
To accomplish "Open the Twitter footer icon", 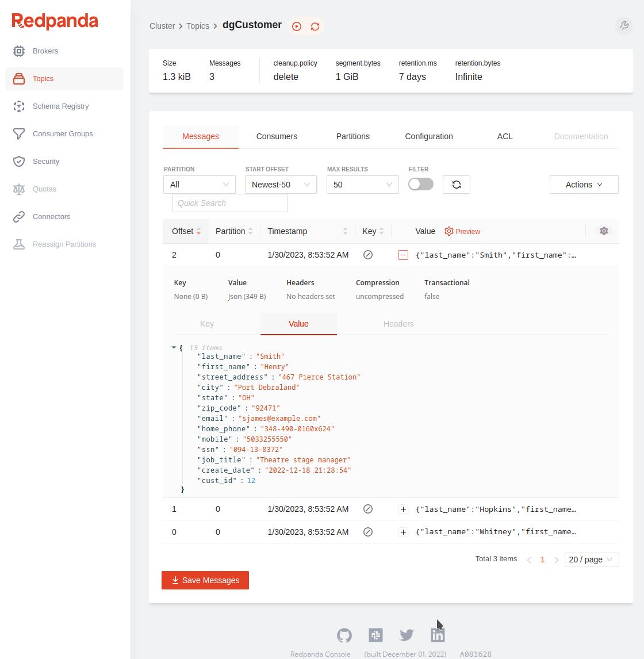I will tap(407, 635).
